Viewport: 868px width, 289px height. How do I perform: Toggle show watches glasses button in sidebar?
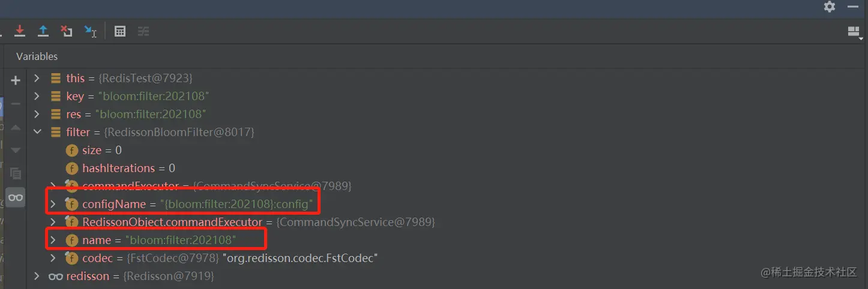(16, 197)
